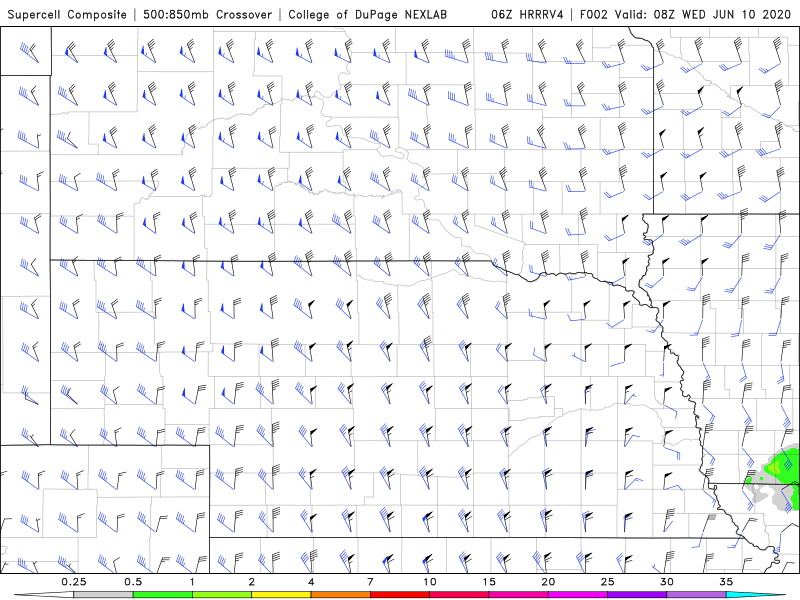Image resolution: width=800 pixels, height=600 pixels.
Task: Click the legend value 2
Action: coord(252,582)
